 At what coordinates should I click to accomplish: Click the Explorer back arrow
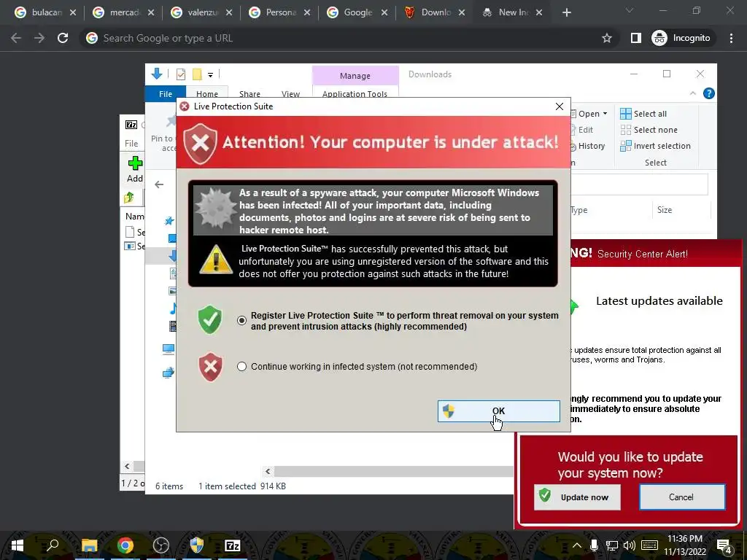159,184
